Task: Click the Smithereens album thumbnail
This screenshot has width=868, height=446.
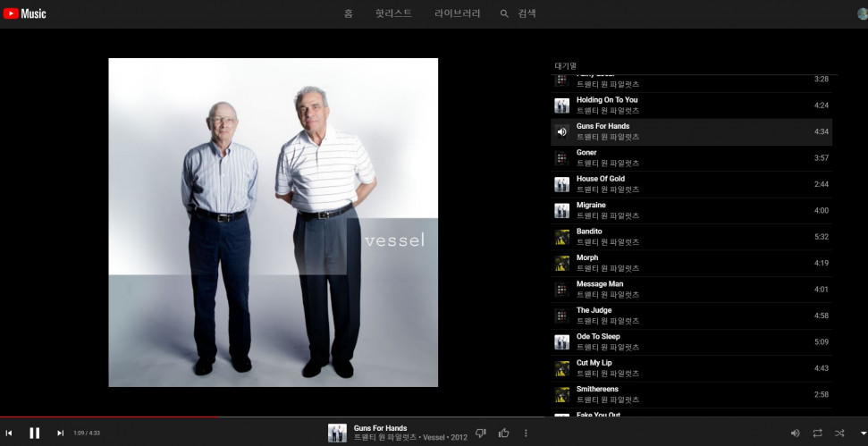Action: click(x=562, y=394)
